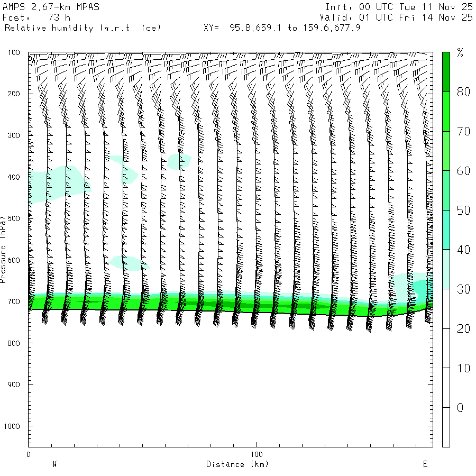Viewport: 476px width, 476px height.
Task: Click the colorbar label '50'
Action: [x=463, y=210]
